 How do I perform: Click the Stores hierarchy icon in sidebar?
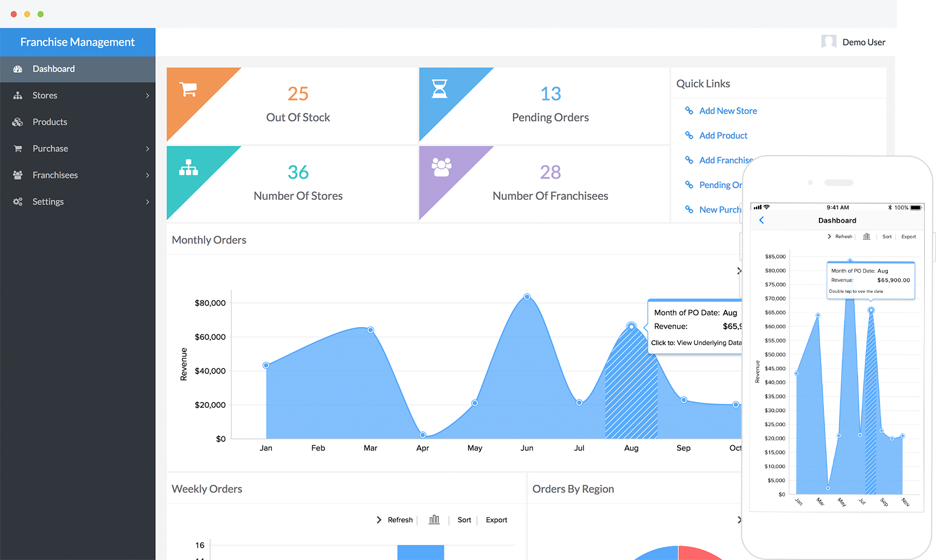pyautogui.click(x=18, y=95)
